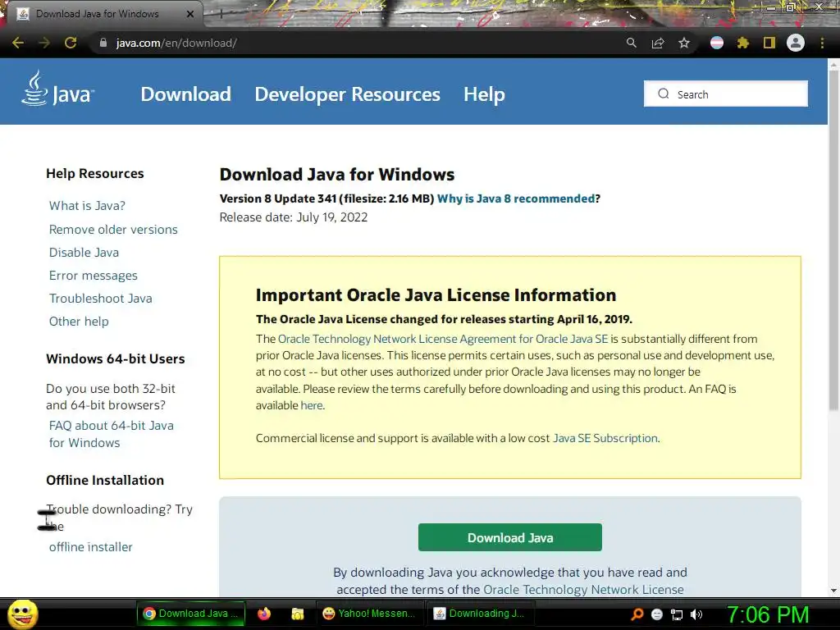Click the Windows 64-bit Users heading

(x=115, y=359)
